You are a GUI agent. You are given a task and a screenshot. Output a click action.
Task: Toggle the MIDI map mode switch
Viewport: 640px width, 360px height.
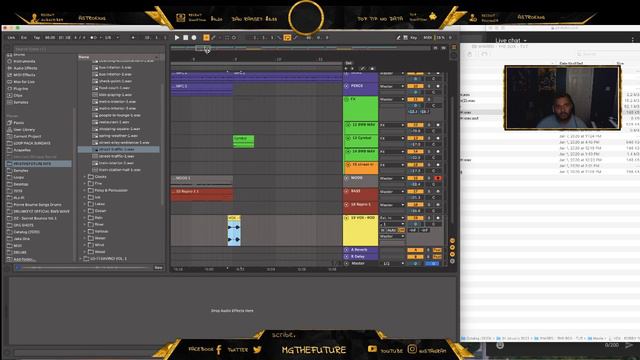tap(427, 38)
